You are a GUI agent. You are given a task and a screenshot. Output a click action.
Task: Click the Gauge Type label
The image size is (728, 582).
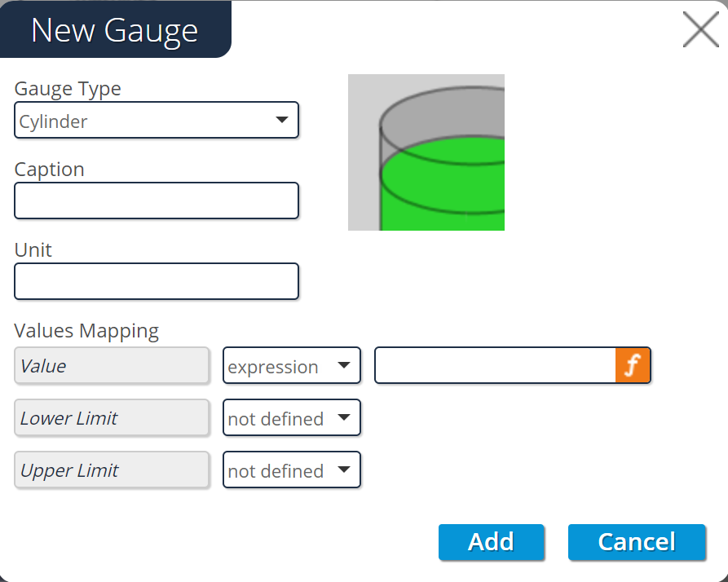pos(68,88)
